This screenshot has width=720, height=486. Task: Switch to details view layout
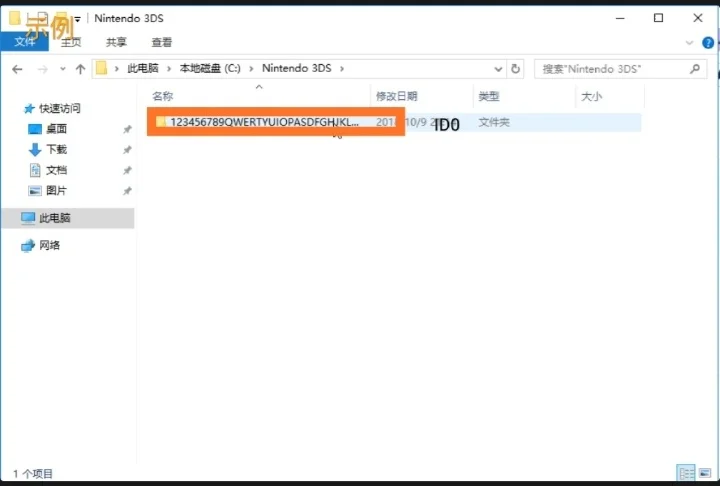coord(685,473)
